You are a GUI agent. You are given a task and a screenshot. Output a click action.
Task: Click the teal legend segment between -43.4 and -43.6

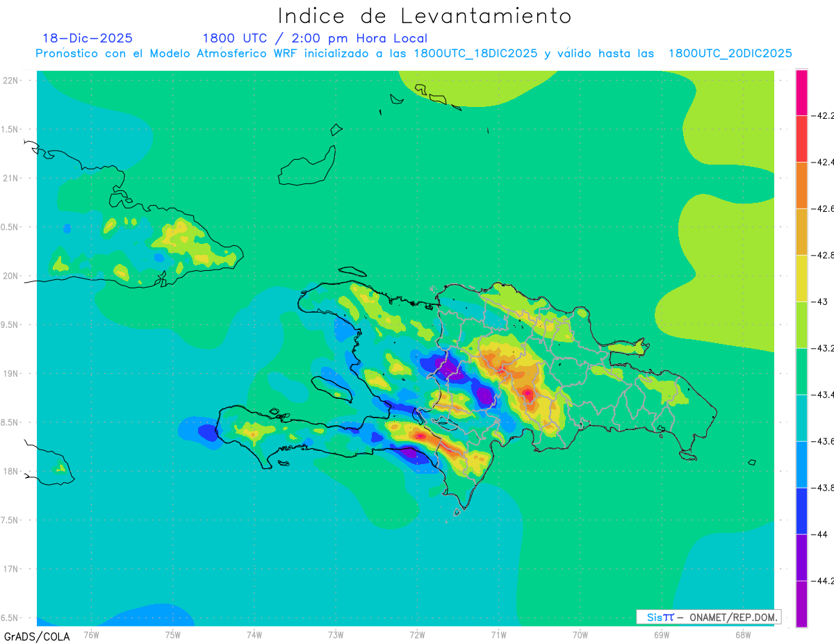(x=801, y=418)
